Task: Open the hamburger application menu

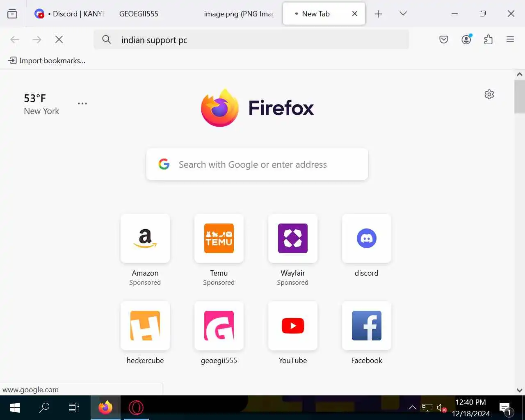Action: (510, 39)
